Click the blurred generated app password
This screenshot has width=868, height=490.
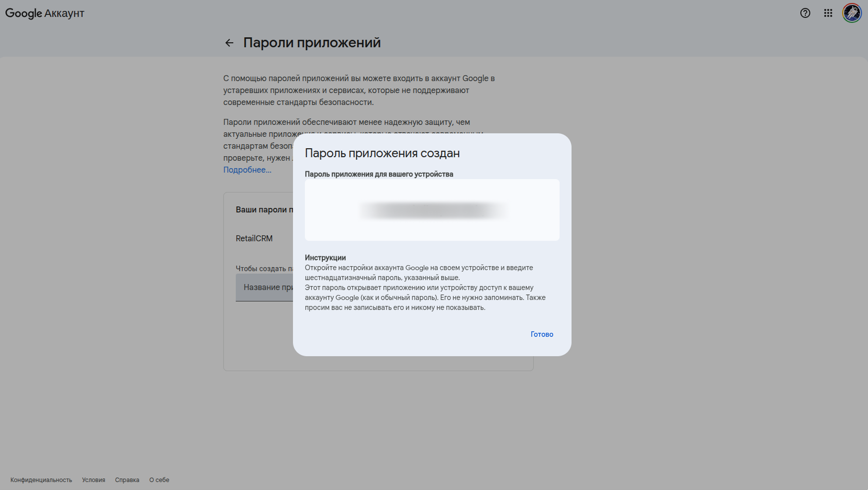(432, 210)
